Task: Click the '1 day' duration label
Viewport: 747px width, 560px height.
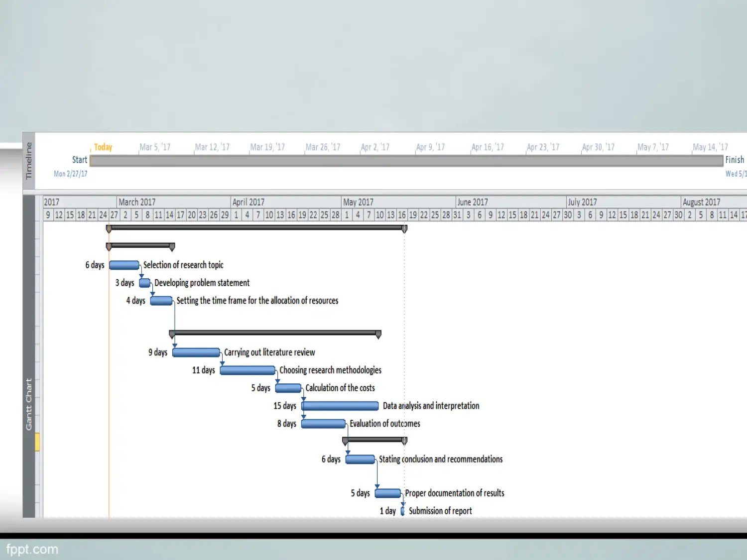Action: (388, 511)
